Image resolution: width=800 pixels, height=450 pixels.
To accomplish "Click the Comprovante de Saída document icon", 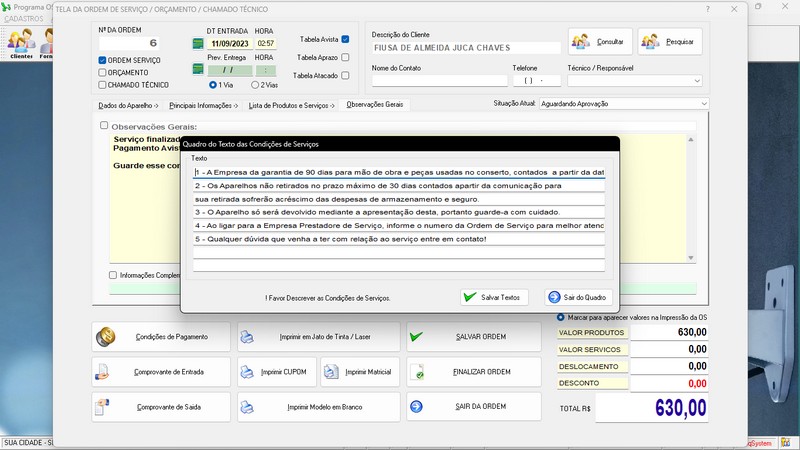I will pyautogui.click(x=102, y=407).
